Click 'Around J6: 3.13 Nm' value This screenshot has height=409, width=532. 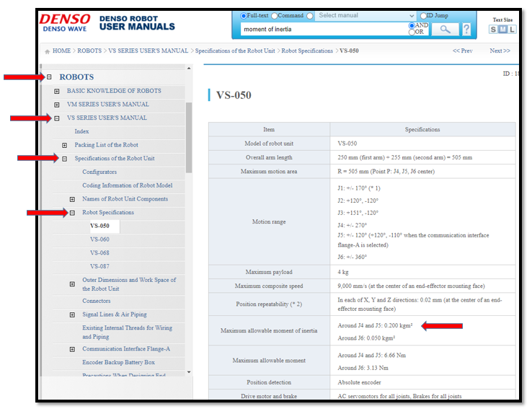[363, 368]
